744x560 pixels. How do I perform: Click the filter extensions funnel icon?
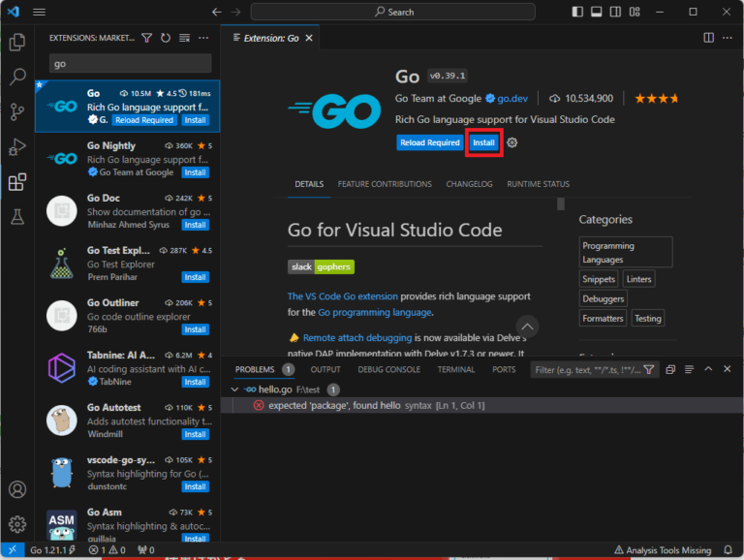147,38
